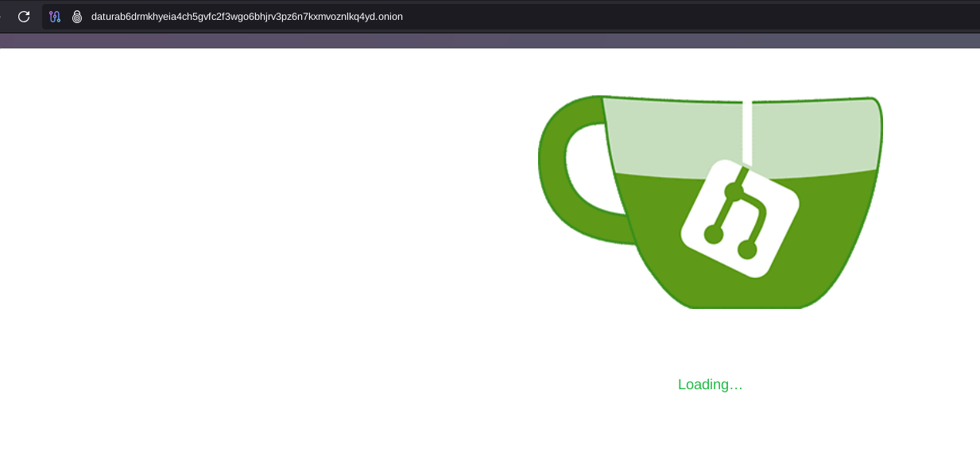Click the forward arrow at toolbar edge

pos(2,17)
